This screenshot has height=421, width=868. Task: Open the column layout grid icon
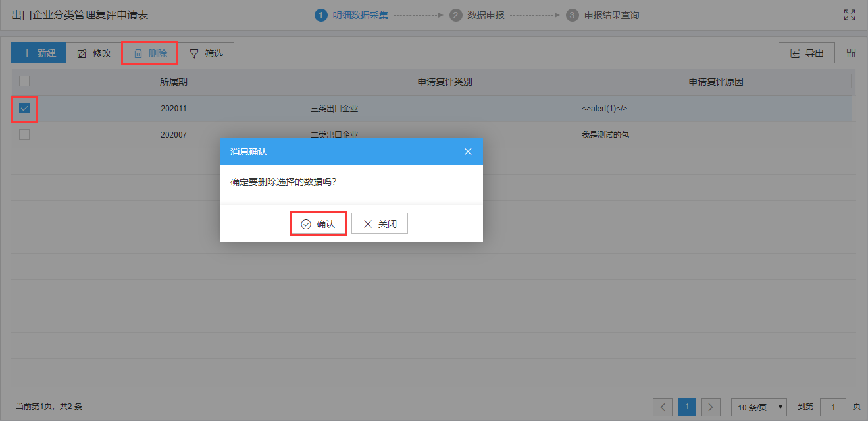[851, 53]
